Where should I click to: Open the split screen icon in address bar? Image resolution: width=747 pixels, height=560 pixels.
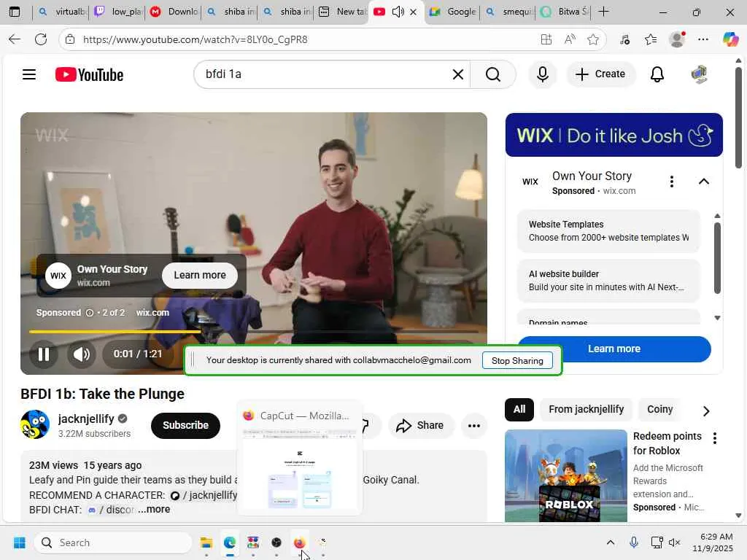click(x=546, y=39)
